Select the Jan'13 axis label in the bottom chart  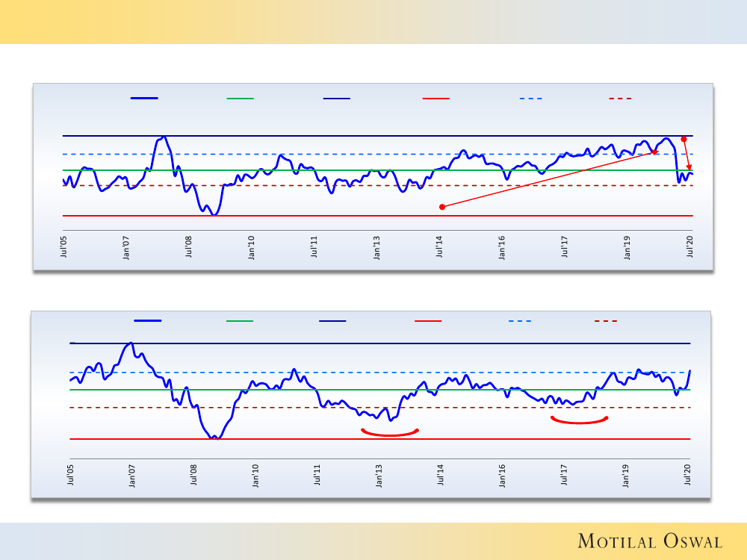point(379,476)
